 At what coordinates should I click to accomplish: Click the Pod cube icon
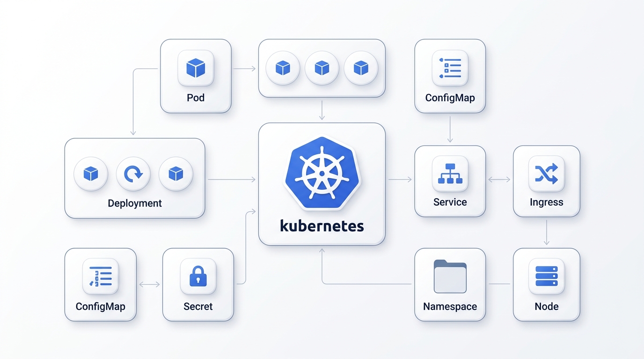[196, 68]
